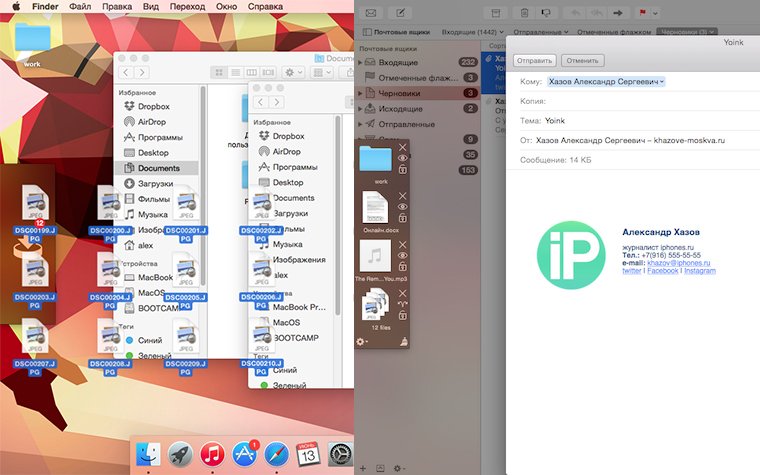Click the reply arrow icon in Mail toolbar
Screen dimensions: 760x475
pos(575,13)
